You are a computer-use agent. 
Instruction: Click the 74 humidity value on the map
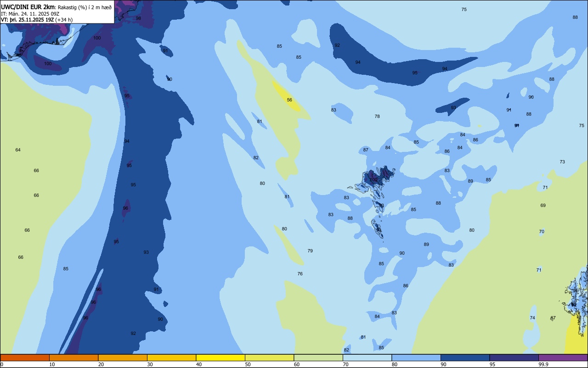(532, 318)
